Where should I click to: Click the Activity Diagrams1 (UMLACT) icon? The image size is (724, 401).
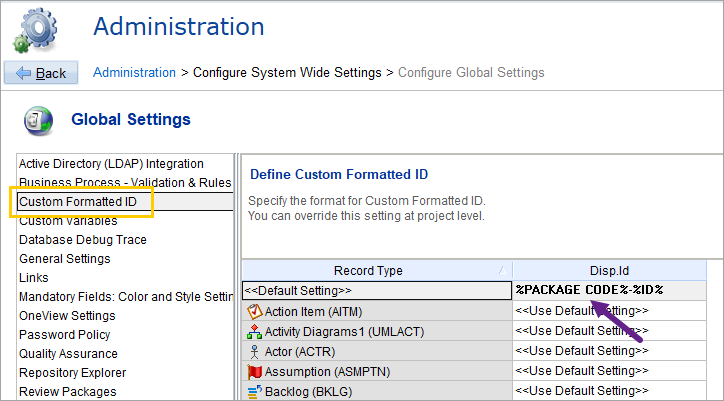(x=254, y=332)
